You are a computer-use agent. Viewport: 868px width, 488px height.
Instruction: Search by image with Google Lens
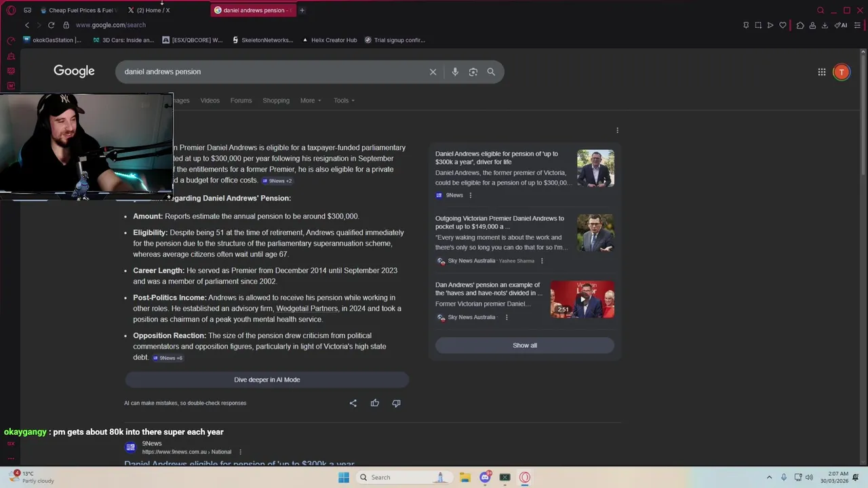pyautogui.click(x=473, y=72)
